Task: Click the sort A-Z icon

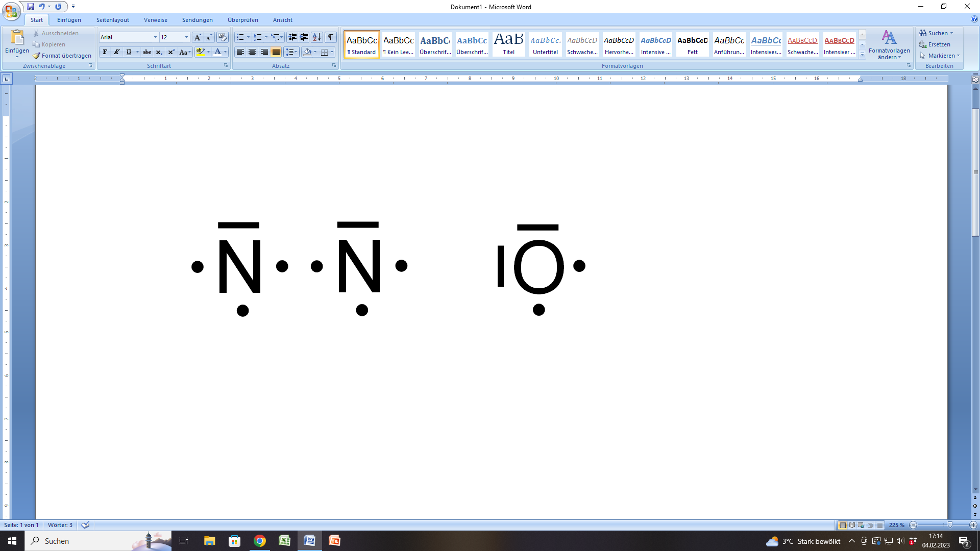Action: tap(317, 37)
